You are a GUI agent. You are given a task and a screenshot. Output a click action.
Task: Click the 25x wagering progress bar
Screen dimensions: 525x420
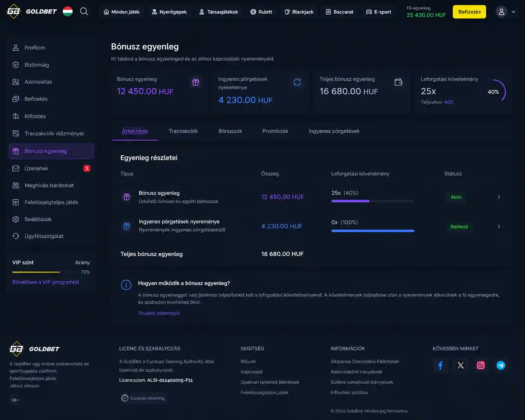pyautogui.click(x=373, y=201)
